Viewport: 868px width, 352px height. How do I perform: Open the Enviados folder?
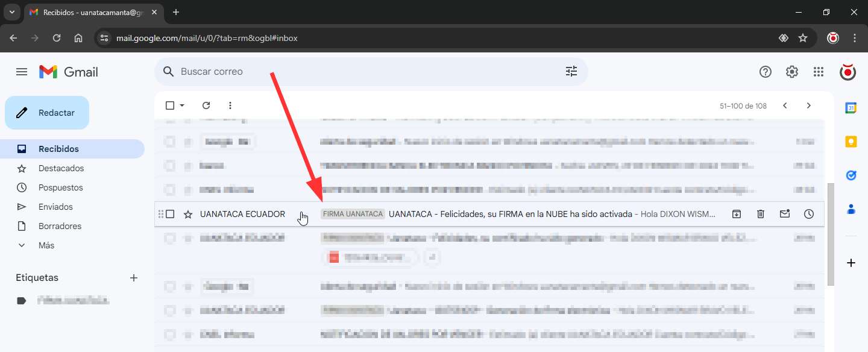(55, 207)
